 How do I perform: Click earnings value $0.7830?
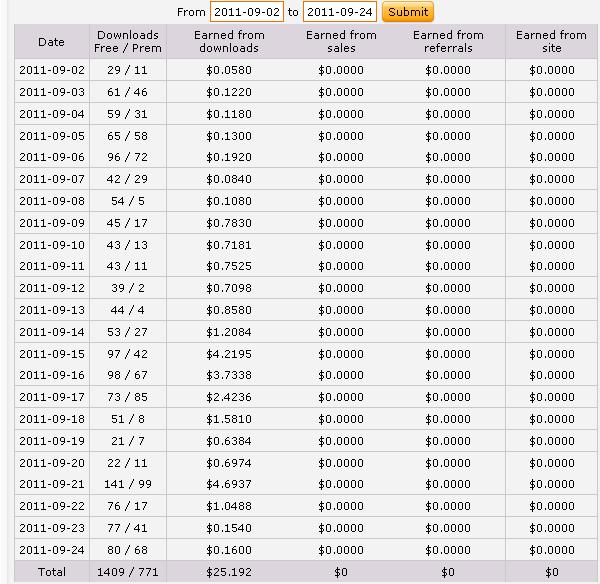pos(229,223)
